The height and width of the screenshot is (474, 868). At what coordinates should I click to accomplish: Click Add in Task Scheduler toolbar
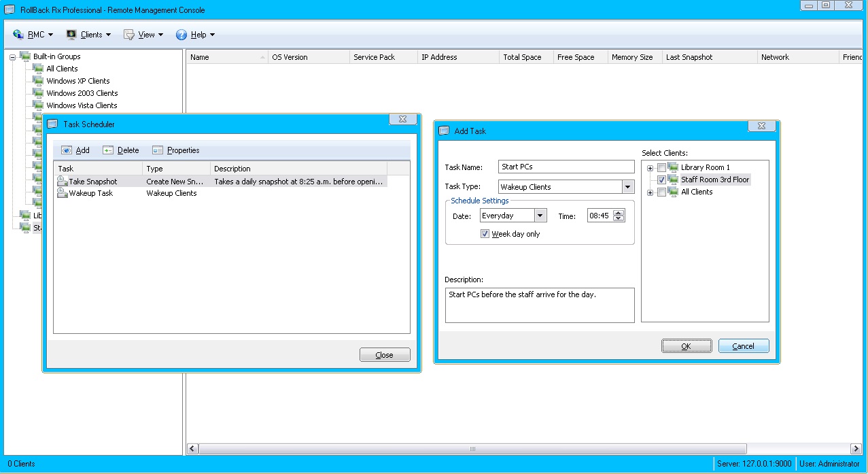pyautogui.click(x=75, y=150)
